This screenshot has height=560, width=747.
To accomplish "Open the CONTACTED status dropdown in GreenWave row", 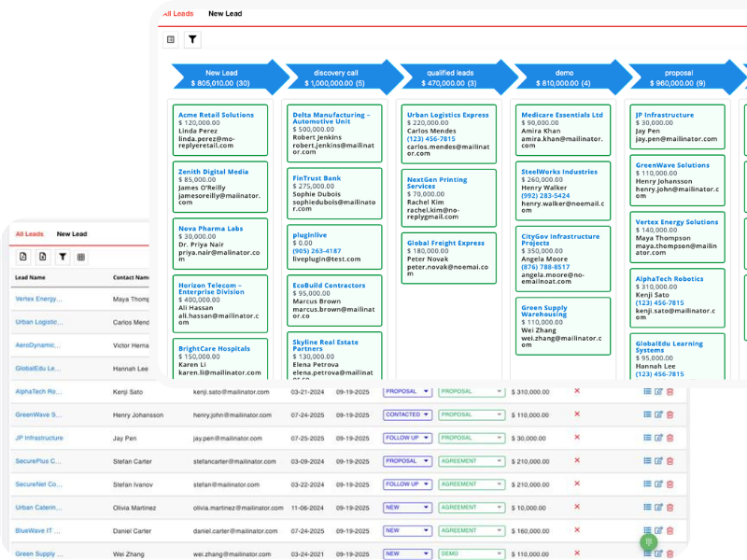I will point(406,414).
